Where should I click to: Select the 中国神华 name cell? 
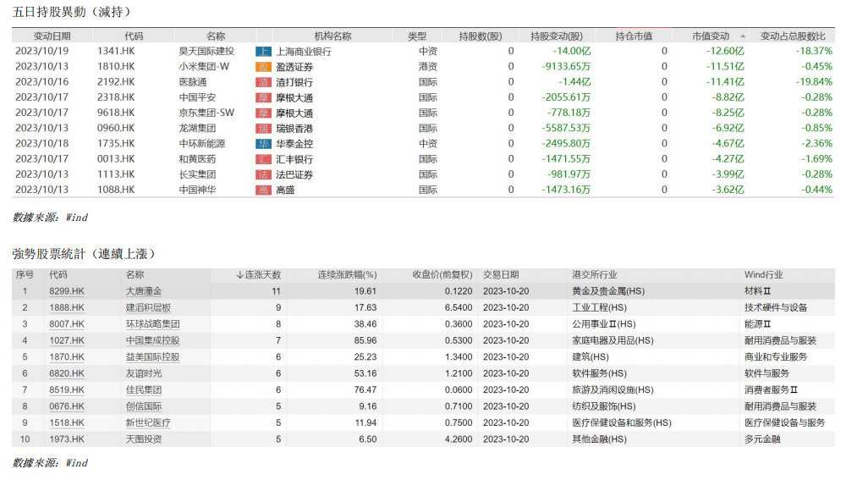[x=198, y=190]
